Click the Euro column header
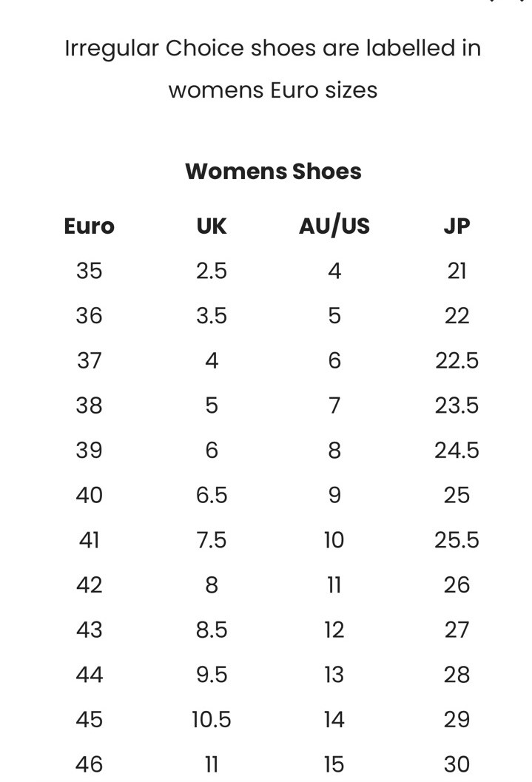 (90, 226)
